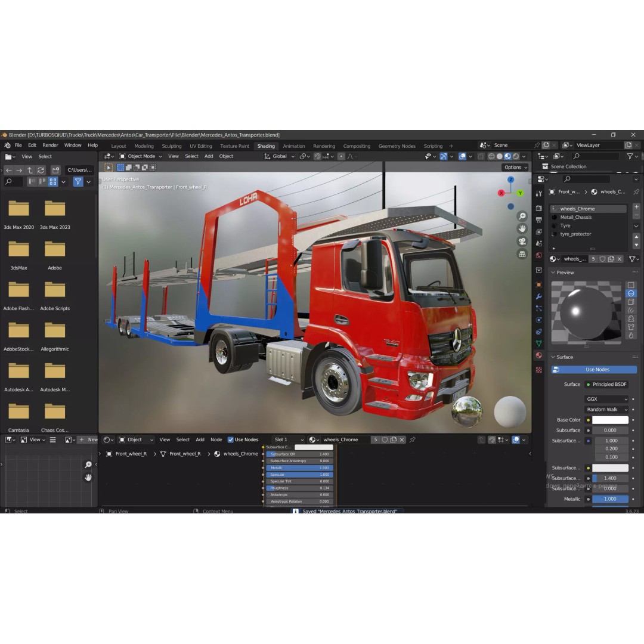Click the Principled BSDF surface shader field
Viewport: 644px width, 644px height.
(606, 385)
